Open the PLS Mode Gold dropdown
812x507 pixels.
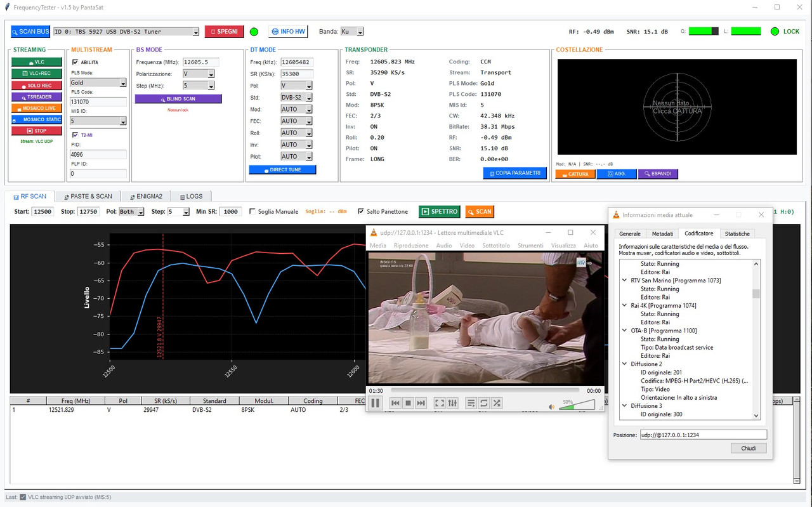tap(123, 82)
